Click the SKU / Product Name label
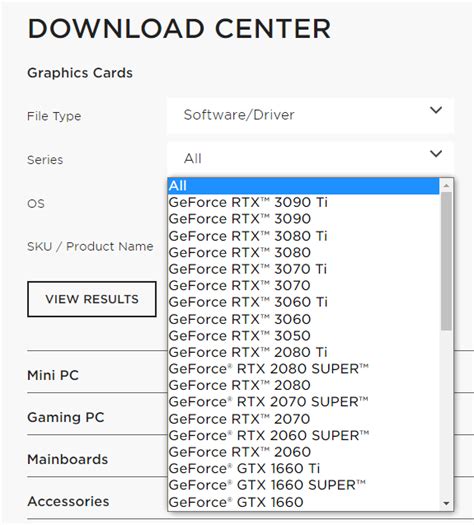This screenshot has width=474, height=525. click(90, 246)
